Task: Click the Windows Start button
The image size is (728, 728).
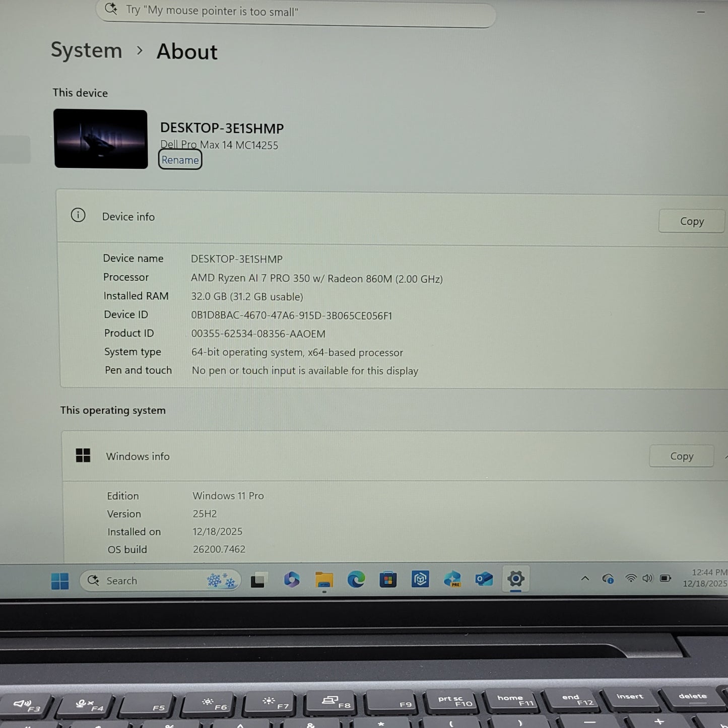Action: click(x=60, y=580)
